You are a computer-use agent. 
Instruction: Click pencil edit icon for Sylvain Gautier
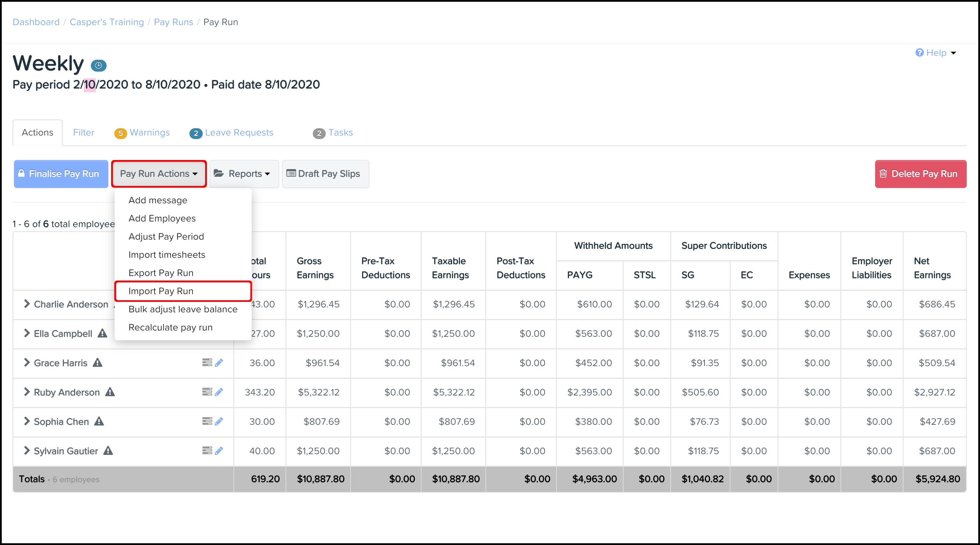tap(219, 451)
